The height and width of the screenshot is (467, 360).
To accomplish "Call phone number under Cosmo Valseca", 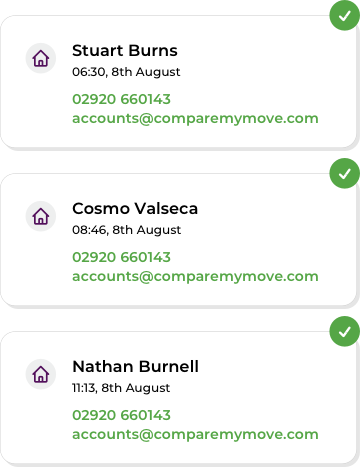I will (121, 257).
